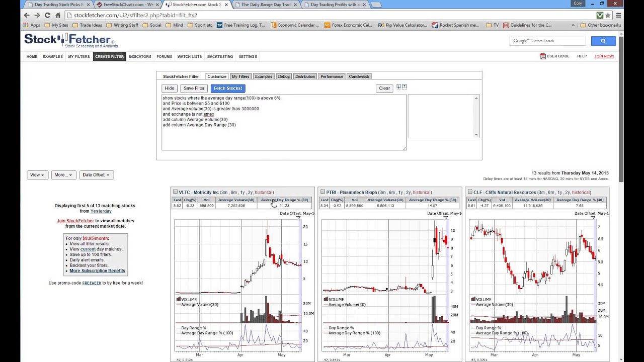Switch to the My Filters tab

click(240, 76)
